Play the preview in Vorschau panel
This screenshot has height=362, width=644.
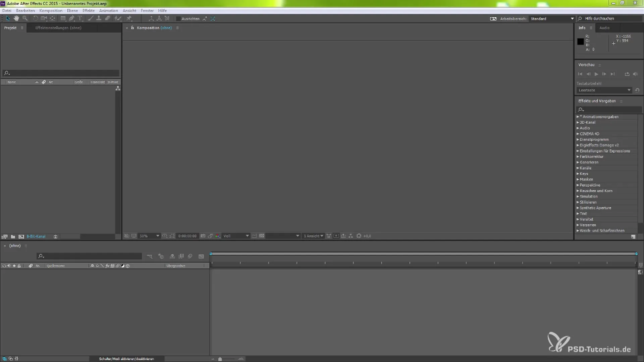coord(596,74)
